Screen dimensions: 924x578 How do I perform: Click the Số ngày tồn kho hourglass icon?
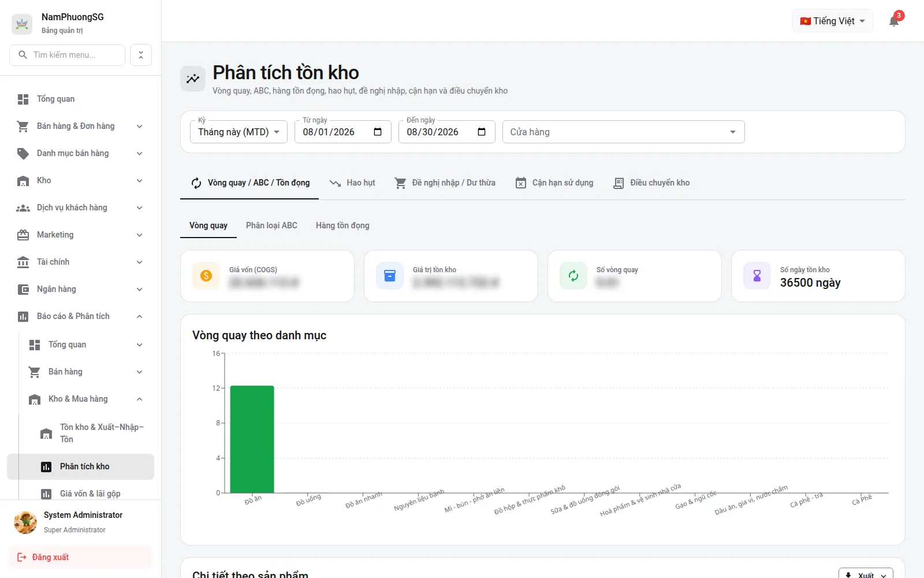click(757, 276)
